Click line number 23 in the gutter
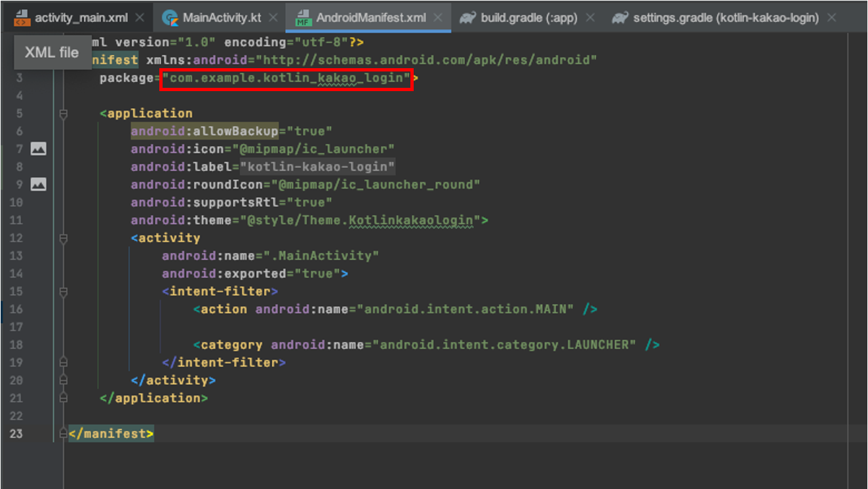Viewport: 868px width, 489px height. pyautogui.click(x=16, y=433)
